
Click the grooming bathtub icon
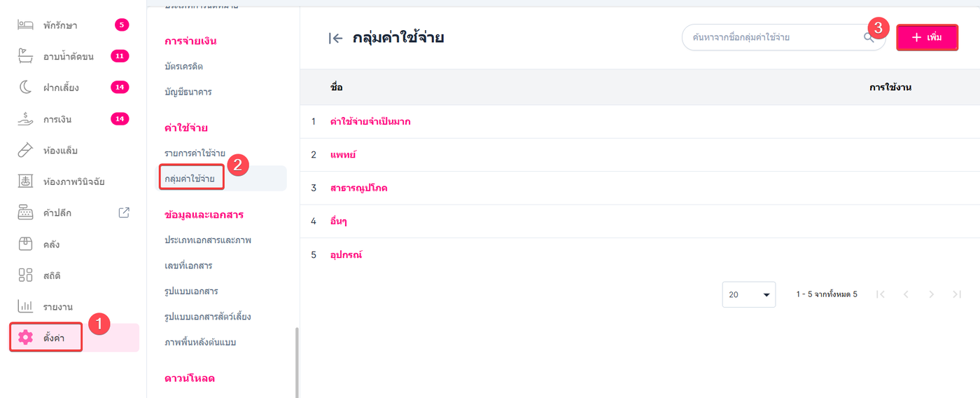click(26, 56)
